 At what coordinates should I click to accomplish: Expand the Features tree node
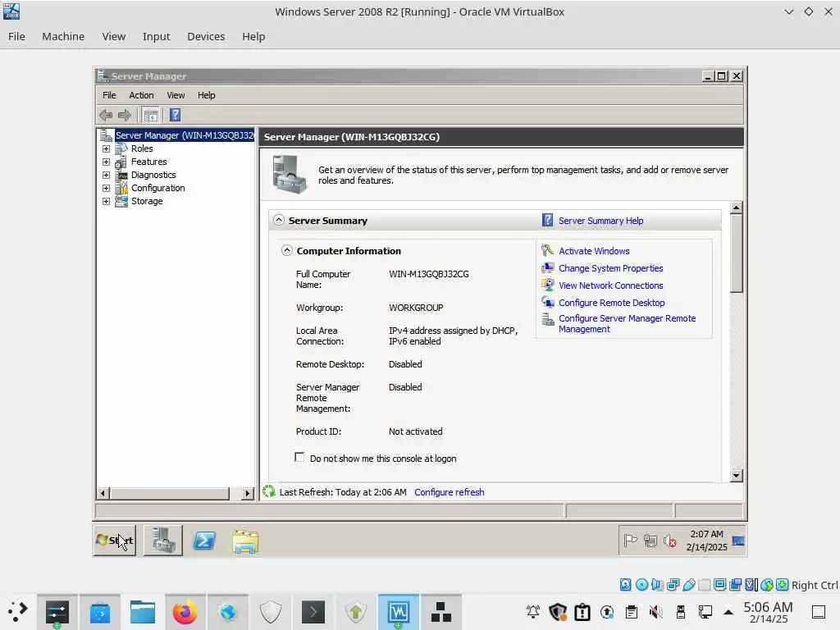[x=106, y=162]
